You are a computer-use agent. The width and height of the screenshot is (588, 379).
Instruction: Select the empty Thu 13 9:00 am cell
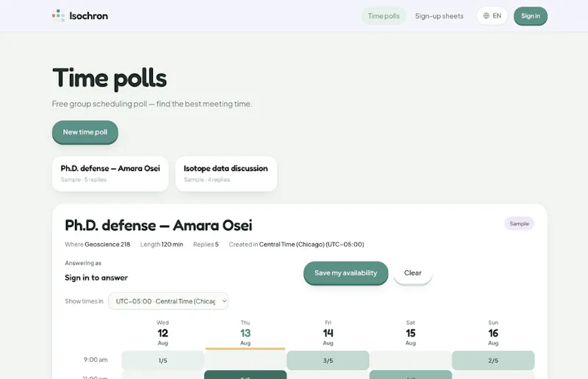[x=245, y=361]
